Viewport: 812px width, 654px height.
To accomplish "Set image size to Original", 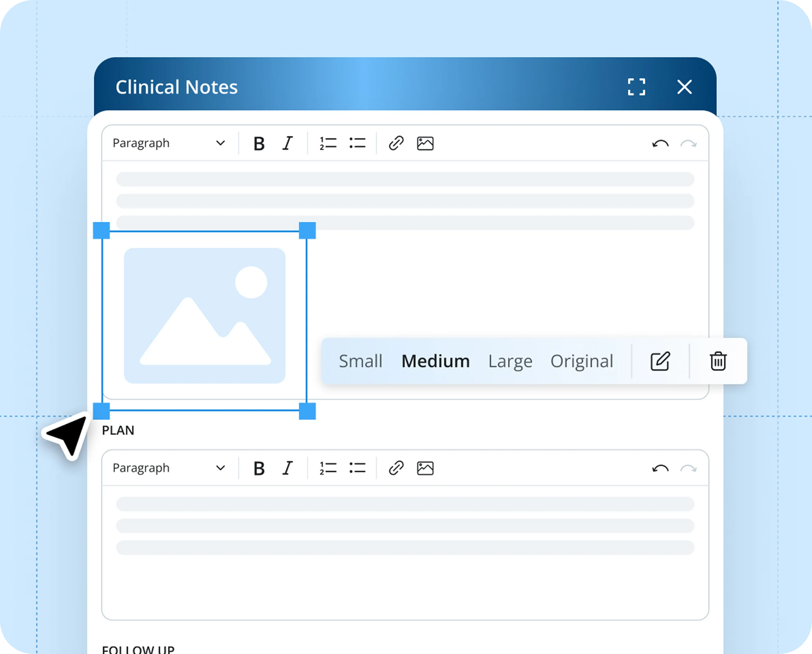I will pos(581,361).
